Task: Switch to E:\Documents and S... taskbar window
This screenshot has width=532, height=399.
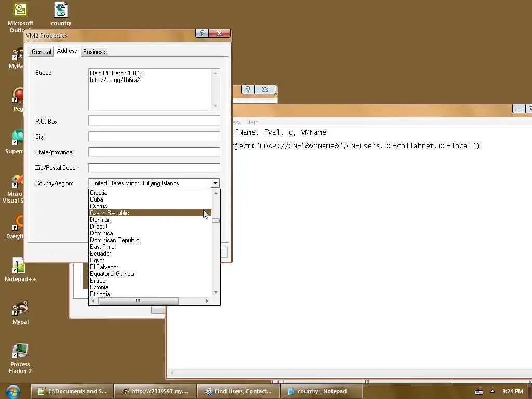Action: point(72,391)
